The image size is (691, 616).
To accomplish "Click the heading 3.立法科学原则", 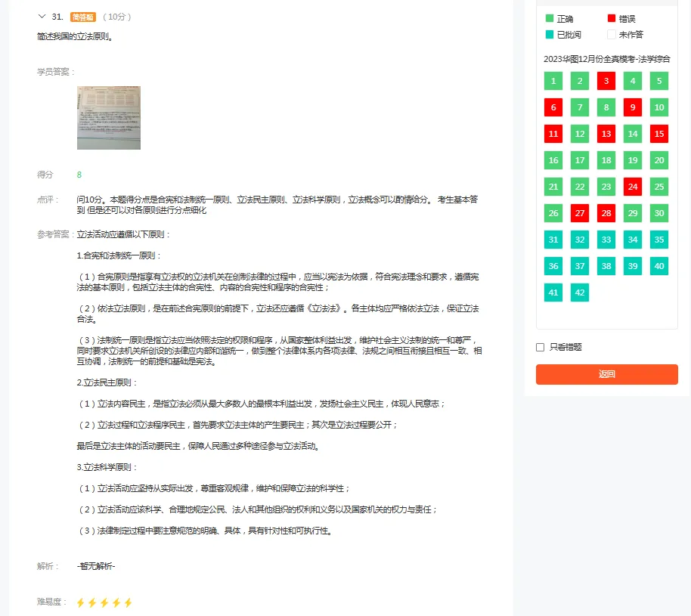I will point(107,467).
